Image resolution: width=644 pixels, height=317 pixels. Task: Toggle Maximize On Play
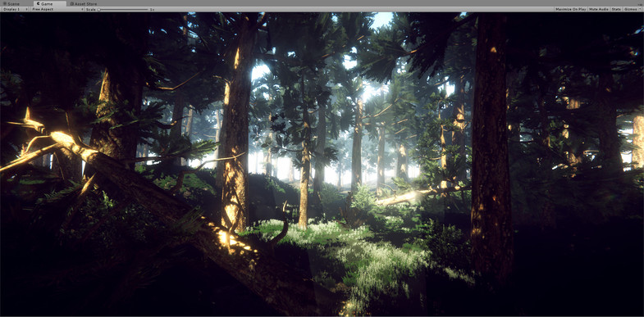[571, 9]
